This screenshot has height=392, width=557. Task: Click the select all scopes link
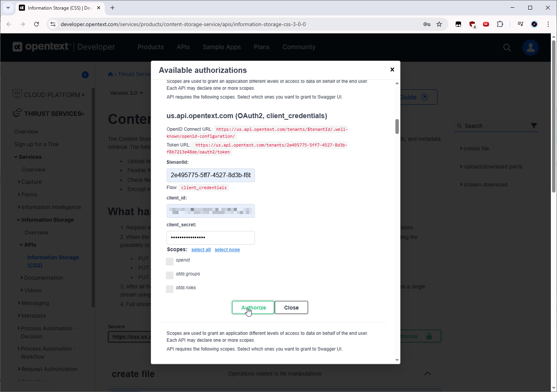(201, 250)
